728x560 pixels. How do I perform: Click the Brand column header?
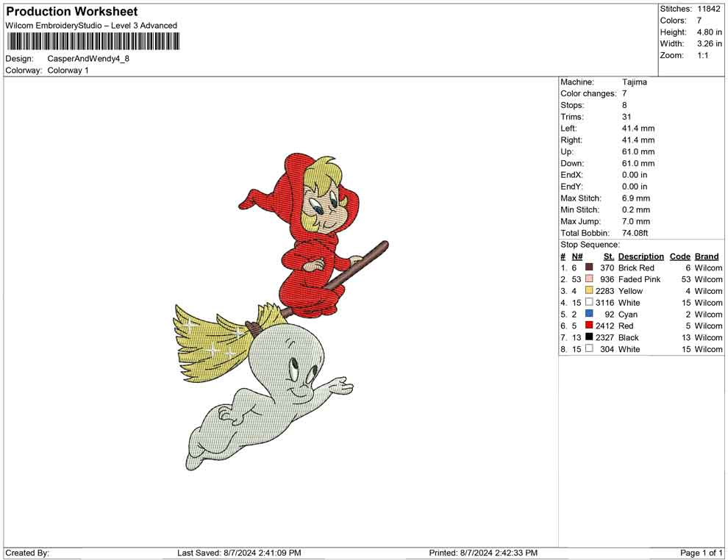706,256
